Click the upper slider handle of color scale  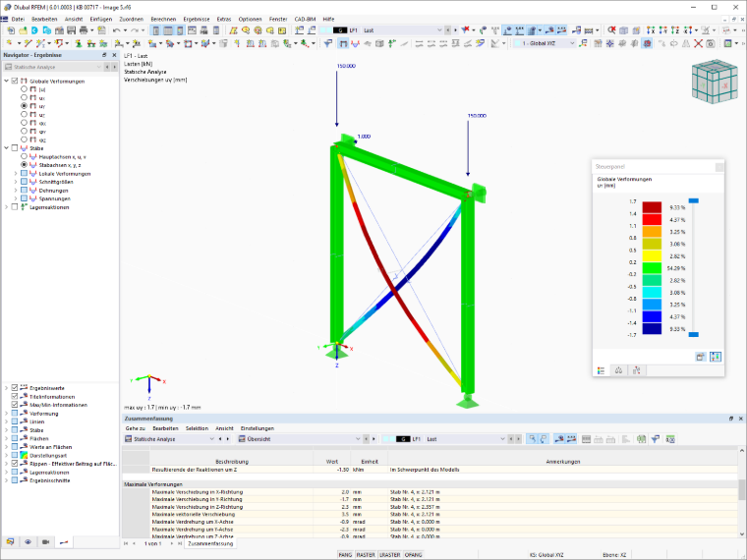[694, 201]
